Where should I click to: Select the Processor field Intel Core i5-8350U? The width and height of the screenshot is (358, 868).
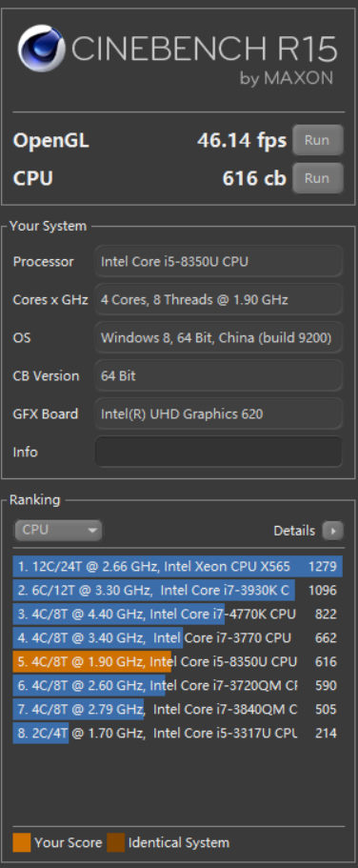click(219, 261)
